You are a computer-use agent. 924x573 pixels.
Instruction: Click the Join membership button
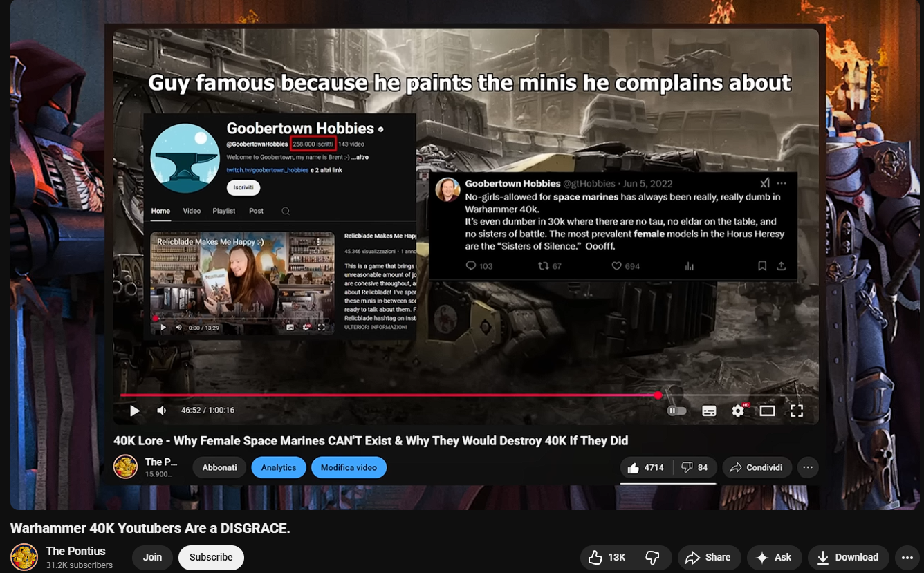152,558
